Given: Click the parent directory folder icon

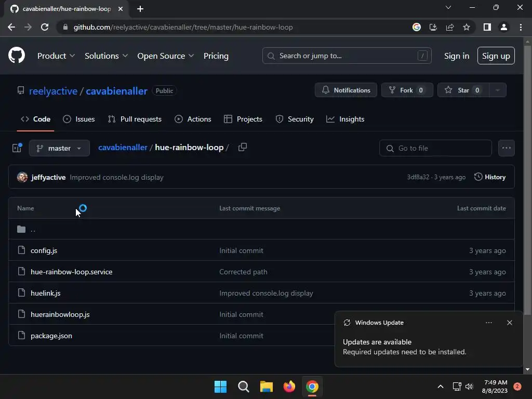Looking at the screenshot, I should (x=21, y=229).
